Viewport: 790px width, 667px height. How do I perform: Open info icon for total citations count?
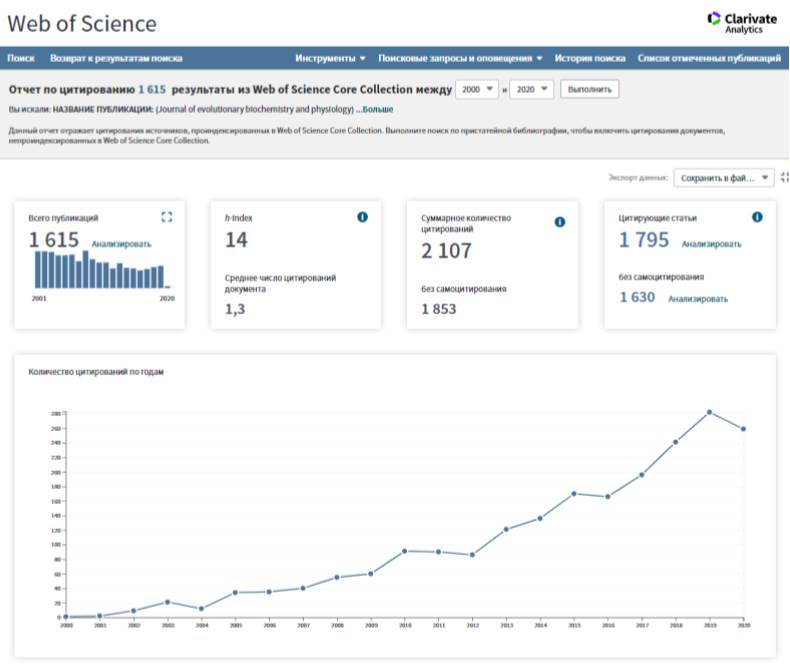560,222
